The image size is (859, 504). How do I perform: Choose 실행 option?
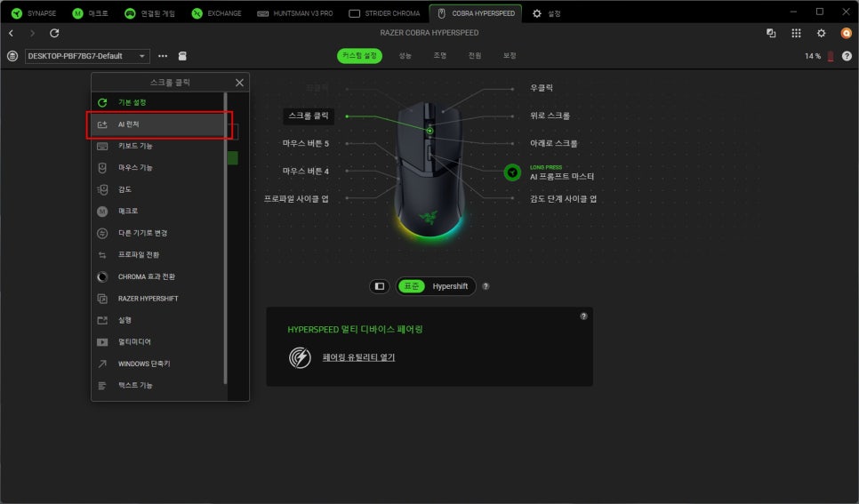click(157, 320)
